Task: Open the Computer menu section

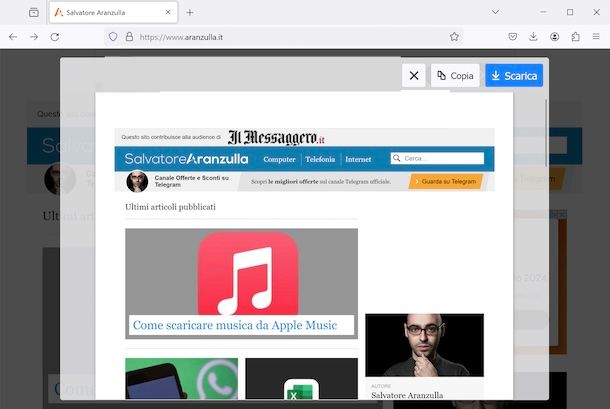Action: [x=279, y=159]
